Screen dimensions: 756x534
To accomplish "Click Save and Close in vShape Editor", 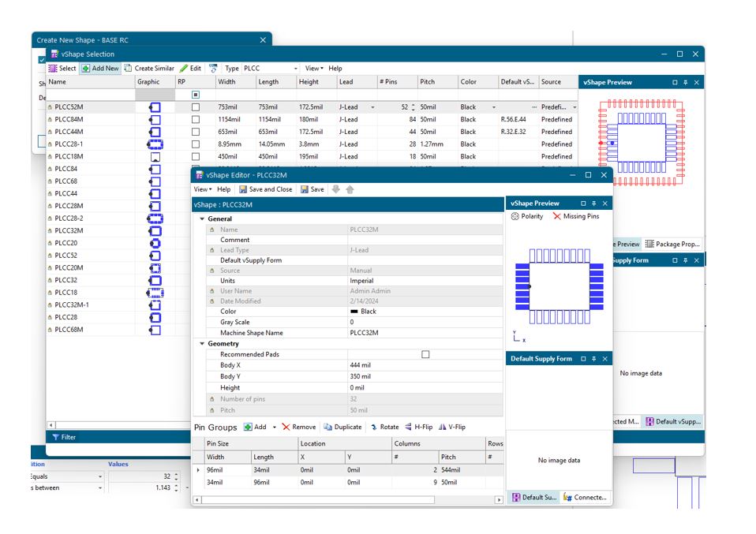I will (265, 189).
